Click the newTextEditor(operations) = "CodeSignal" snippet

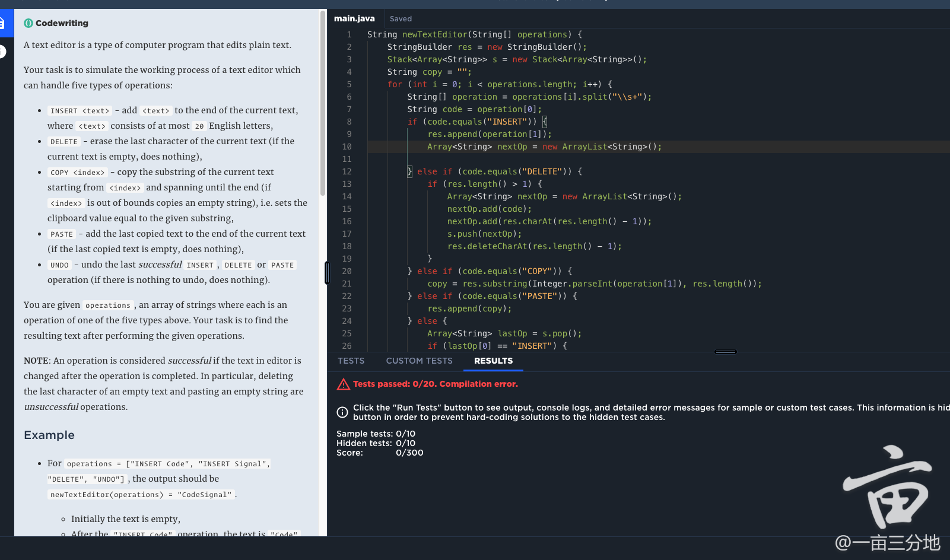141,495
